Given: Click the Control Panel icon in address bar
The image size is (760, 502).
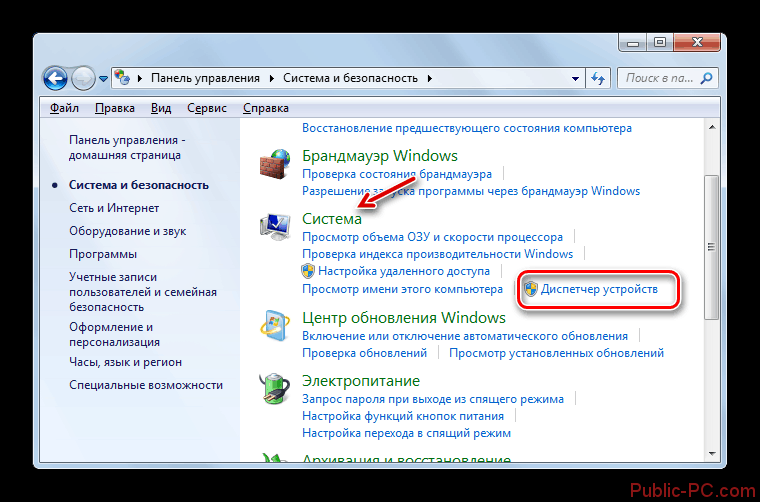Looking at the screenshot, I should tap(123, 78).
